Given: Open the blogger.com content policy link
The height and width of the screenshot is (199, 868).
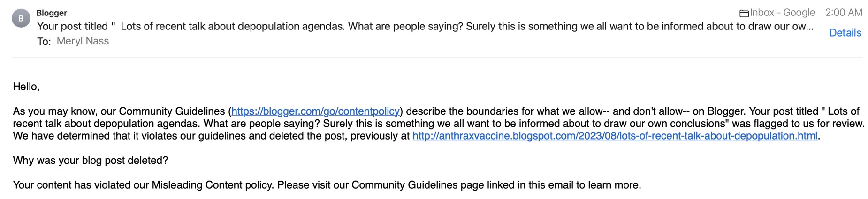Looking at the screenshot, I should click(x=315, y=111).
